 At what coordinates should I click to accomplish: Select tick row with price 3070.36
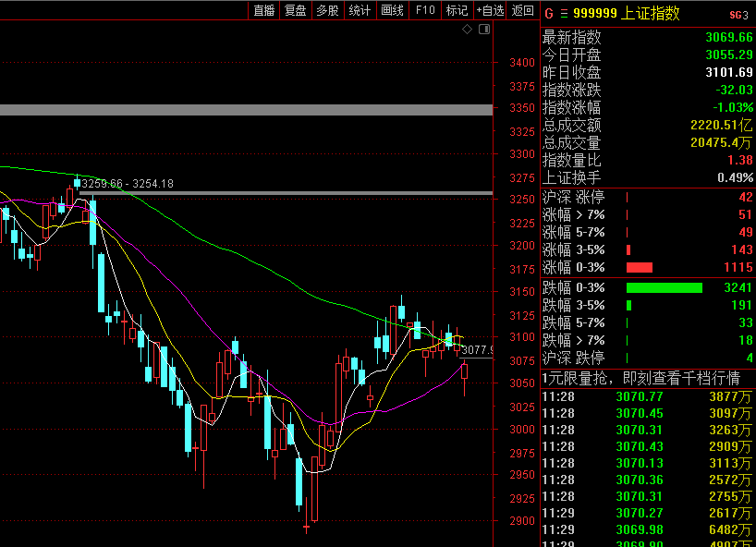pyautogui.click(x=647, y=480)
